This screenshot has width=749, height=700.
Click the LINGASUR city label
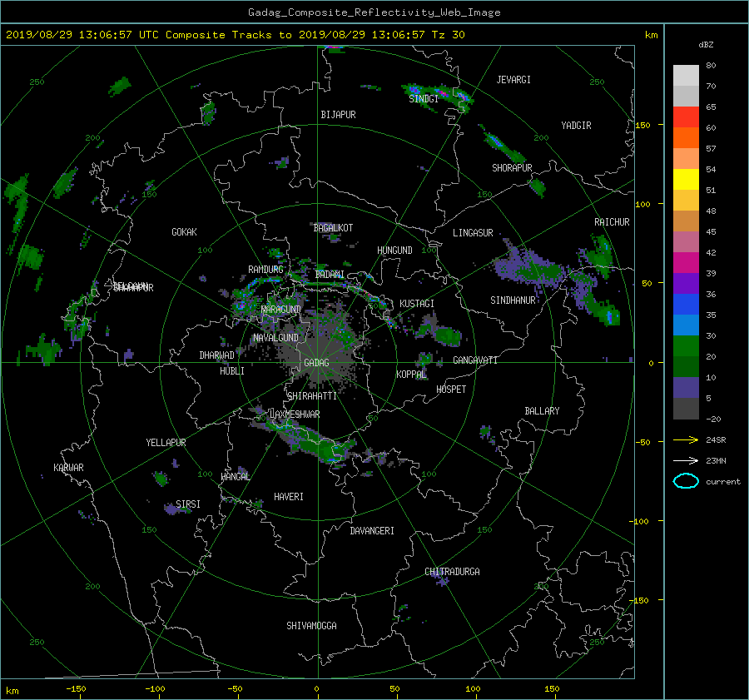point(473,233)
